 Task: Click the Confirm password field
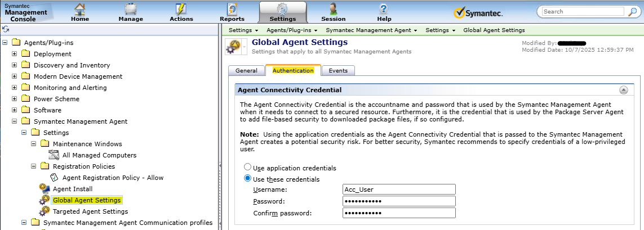pos(398,213)
